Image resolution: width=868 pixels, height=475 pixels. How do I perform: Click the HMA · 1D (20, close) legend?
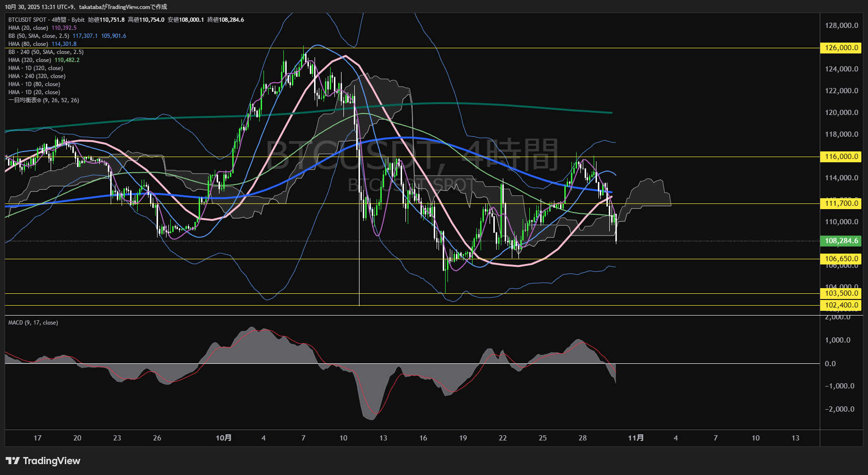(34, 92)
